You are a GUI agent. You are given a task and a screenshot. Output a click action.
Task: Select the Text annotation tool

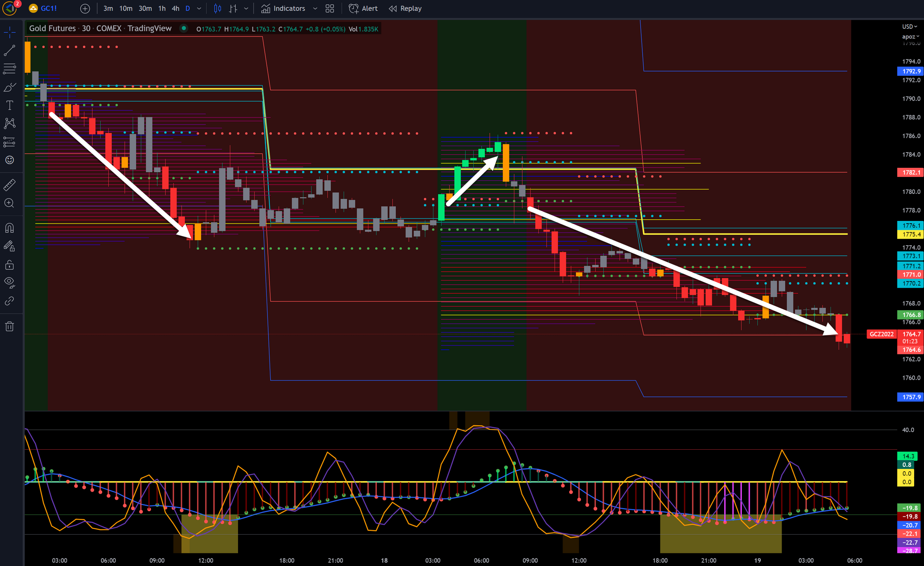point(9,105)
